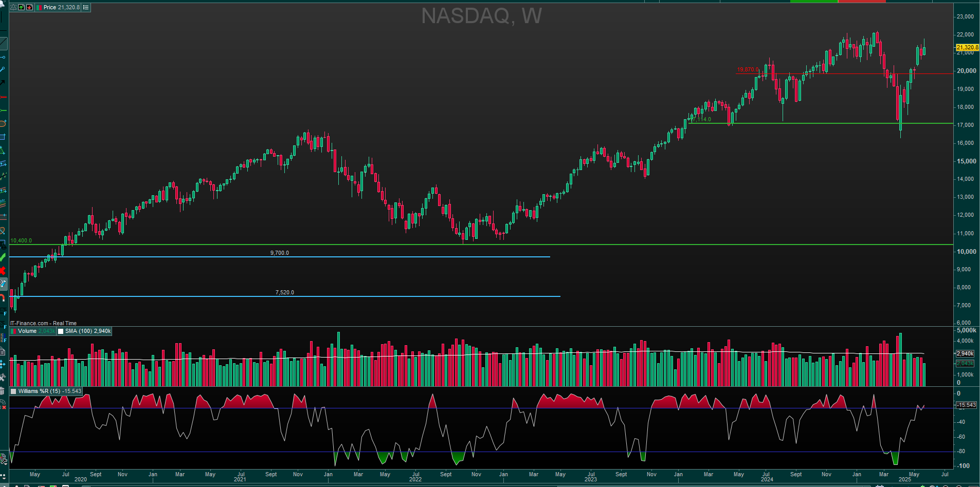Image resolution: width=980 pixels, height=487 pixels.
Task: Click the 10,000 price axis label
Action: [x=966, y=251]
